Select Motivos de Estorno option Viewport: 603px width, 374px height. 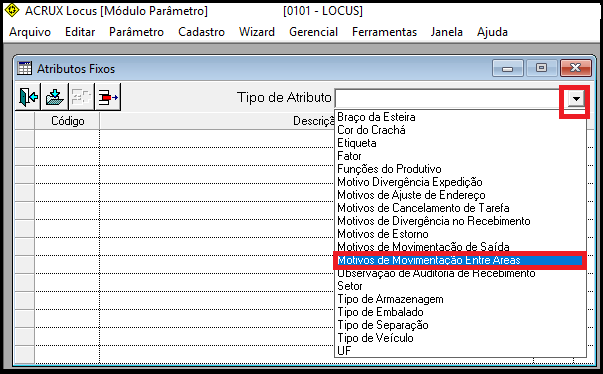click(460, 234)
